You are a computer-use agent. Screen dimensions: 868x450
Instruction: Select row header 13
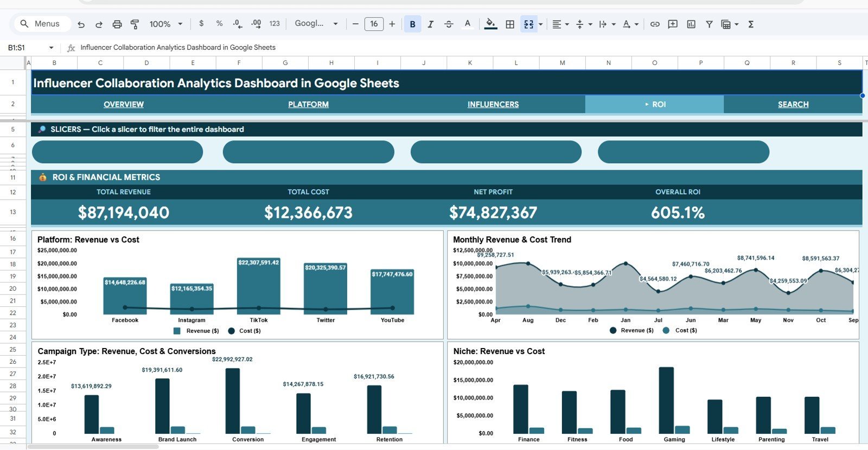click(x=13, y=212)
